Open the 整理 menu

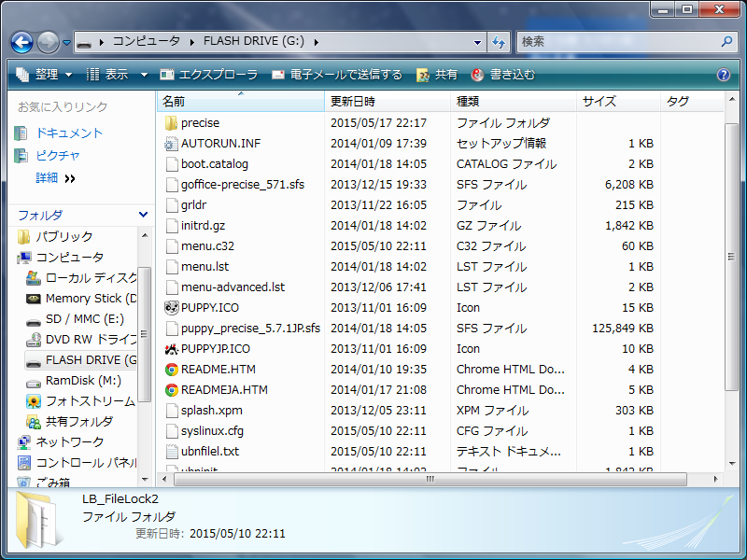point(44,75)
